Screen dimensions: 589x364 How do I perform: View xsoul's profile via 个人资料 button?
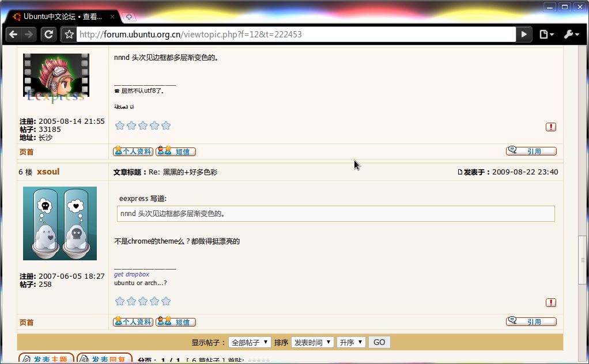pos(133,321)
